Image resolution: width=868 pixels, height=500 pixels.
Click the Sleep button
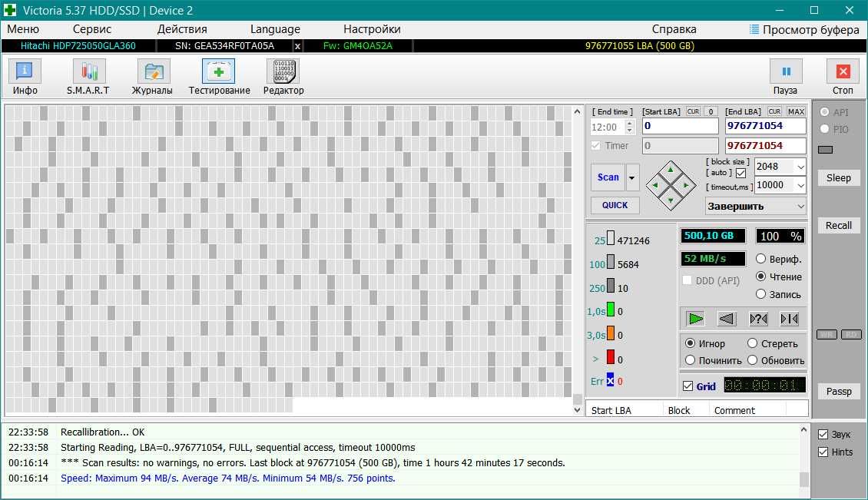click(839, 177)
